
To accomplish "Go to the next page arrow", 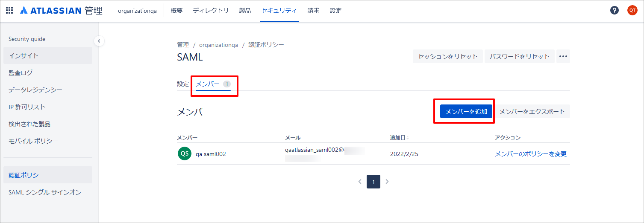I will tap(387, 182).
